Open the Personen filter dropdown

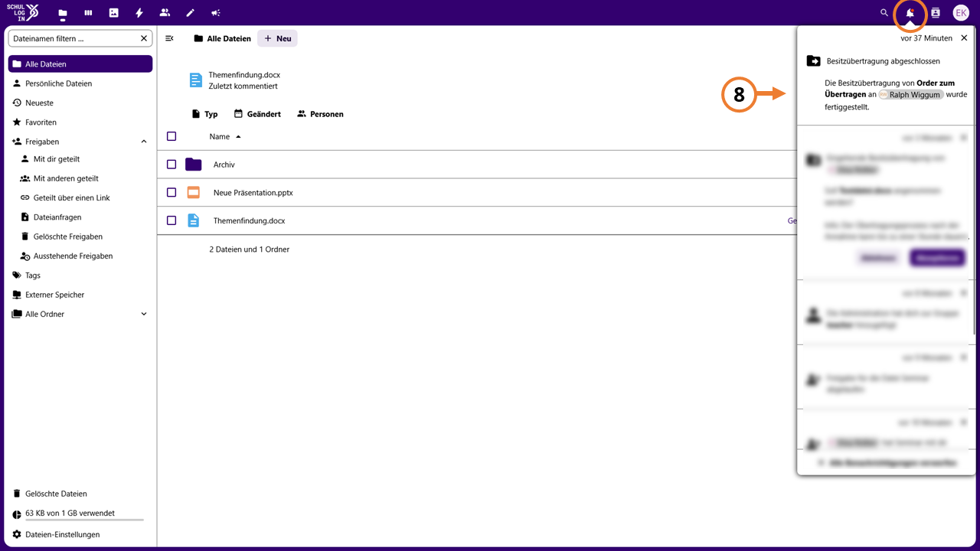[x=320, y=114]
